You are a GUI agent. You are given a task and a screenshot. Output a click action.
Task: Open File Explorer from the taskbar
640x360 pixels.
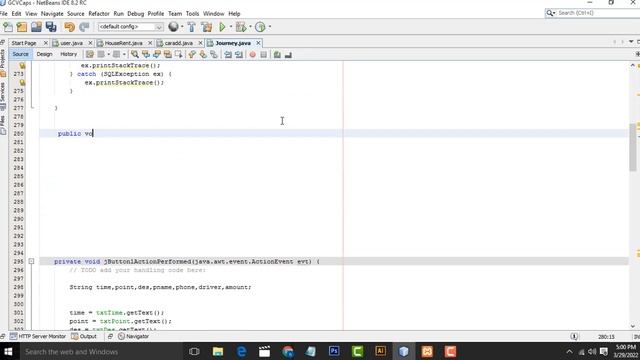click(x=218, y=351)
